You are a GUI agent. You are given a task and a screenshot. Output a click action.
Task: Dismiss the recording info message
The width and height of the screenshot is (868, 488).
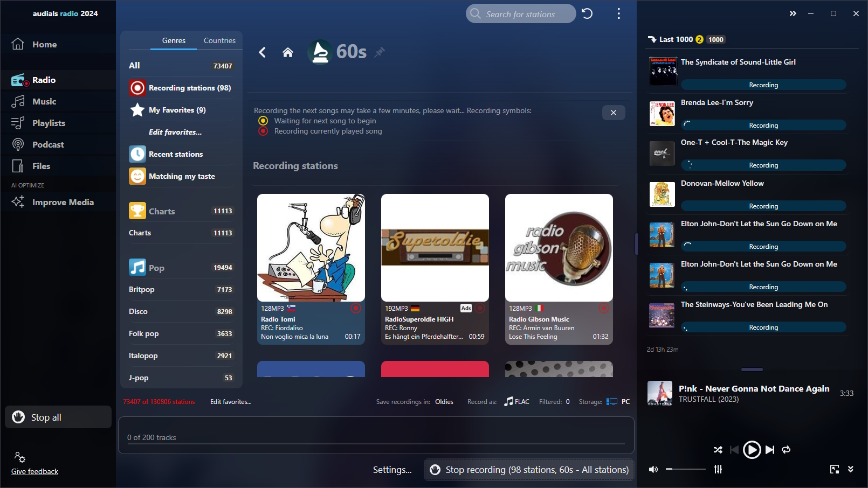click(614, 113)
